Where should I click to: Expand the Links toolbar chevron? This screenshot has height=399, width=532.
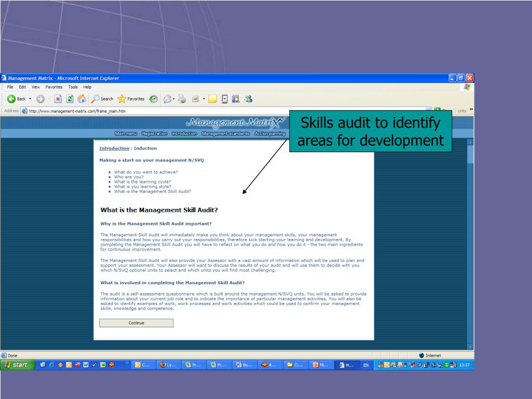point(471,109)
